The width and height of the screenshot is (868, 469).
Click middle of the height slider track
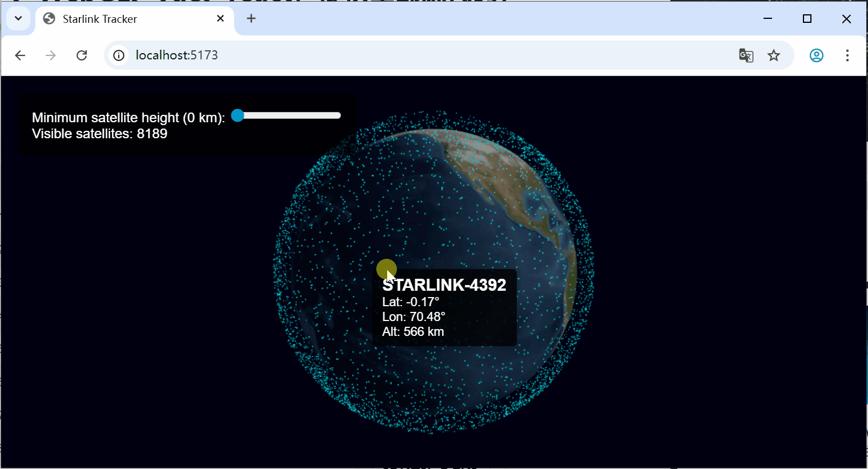[286, 115]
